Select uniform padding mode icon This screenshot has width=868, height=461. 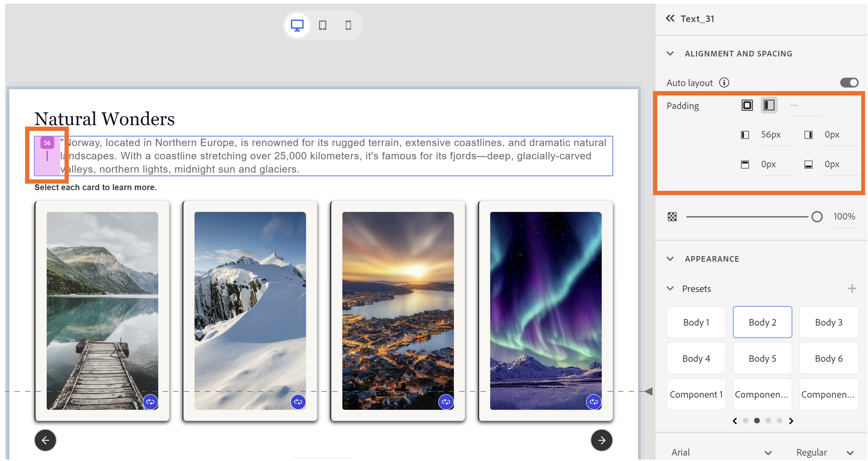tap(747, 105)
